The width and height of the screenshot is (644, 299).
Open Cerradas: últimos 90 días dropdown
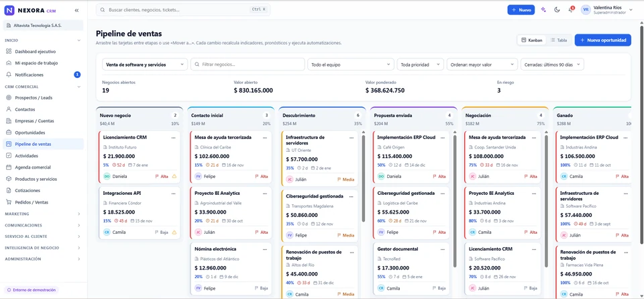[x=552, y=64]
